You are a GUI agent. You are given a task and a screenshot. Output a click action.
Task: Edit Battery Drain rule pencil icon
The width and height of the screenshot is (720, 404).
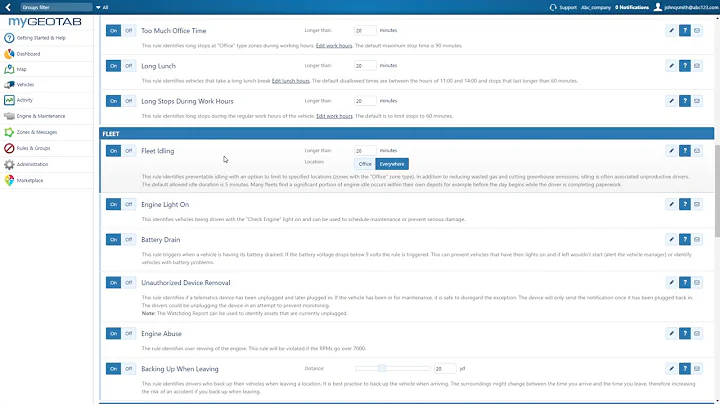coord(671,240)
